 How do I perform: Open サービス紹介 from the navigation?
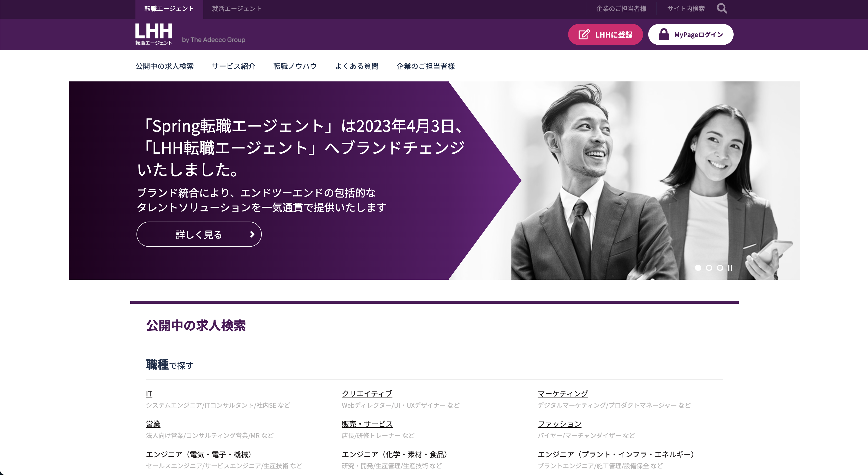click(234, 66)
